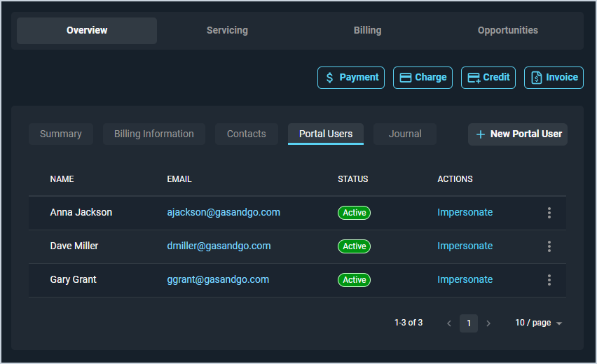Viewport: 597px width, 364px height.
Task: Open the Journal sub-tab
Action: coord(405,134)
